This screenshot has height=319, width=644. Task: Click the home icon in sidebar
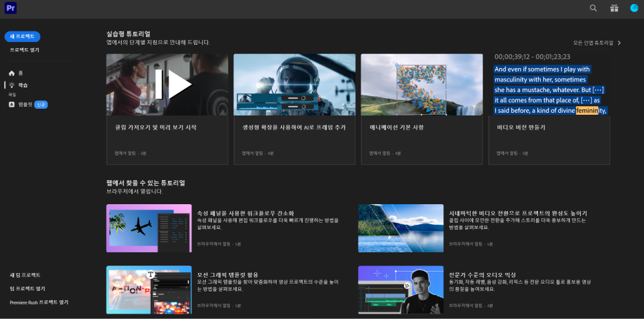tap(11, 73)
